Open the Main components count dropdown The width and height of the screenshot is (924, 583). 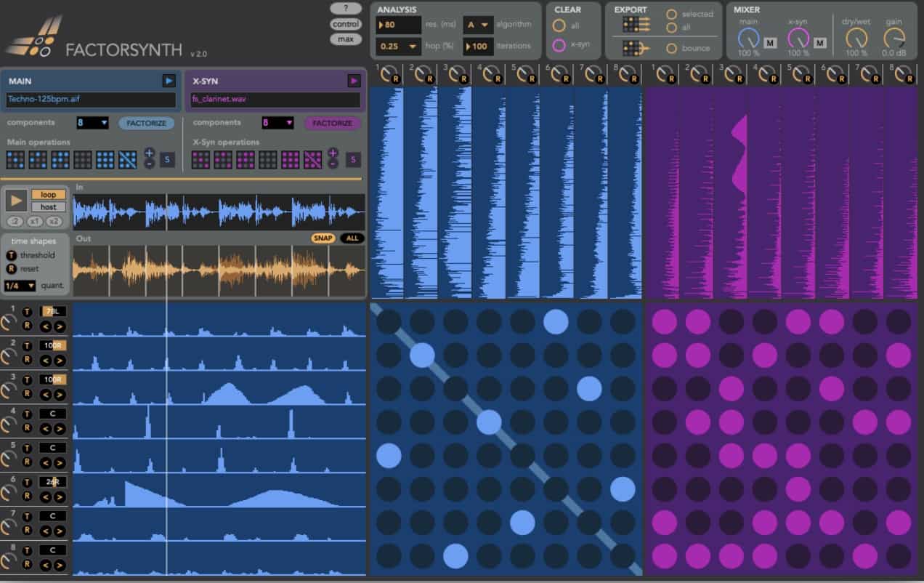point(93,123)
